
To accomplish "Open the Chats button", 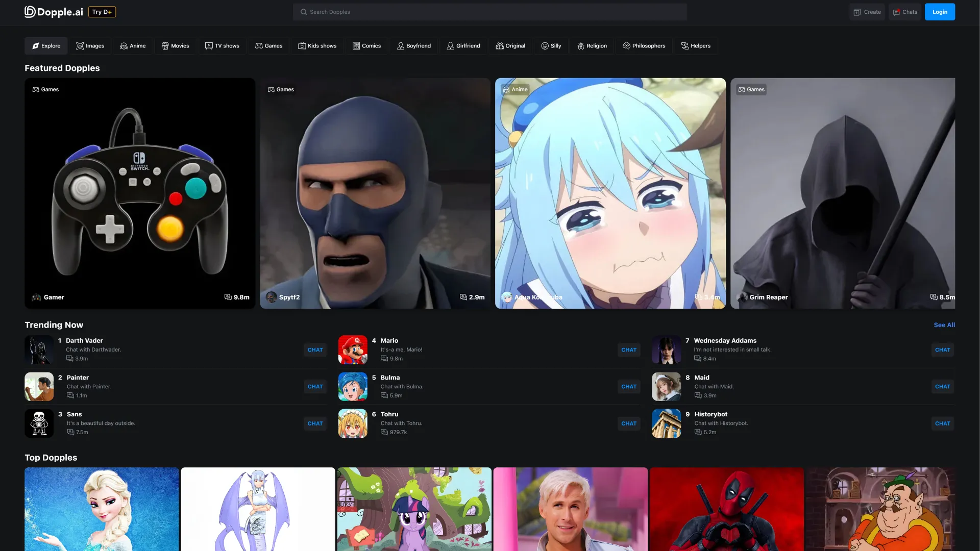I will [x=905, y=12].
